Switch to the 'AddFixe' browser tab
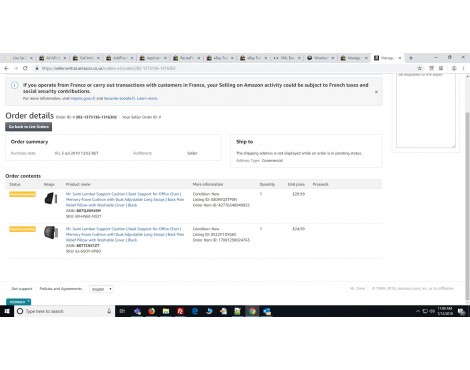The width and height of the screenshot is (470, 370). [120, 58]
